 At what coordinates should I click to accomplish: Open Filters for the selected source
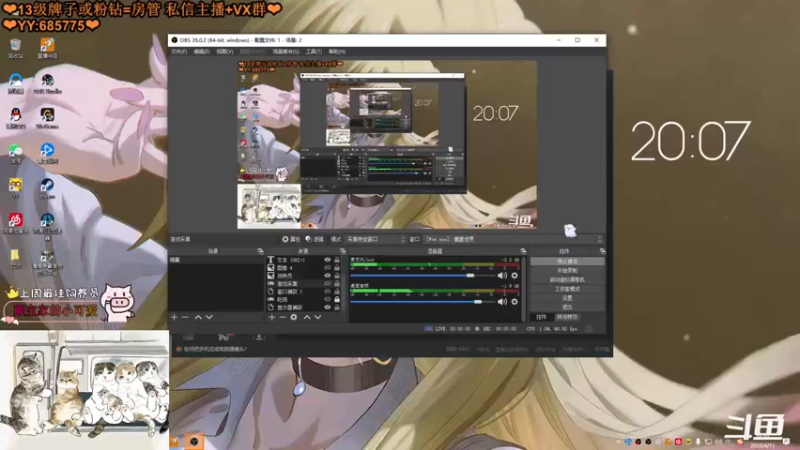click(x=314, y=239)
